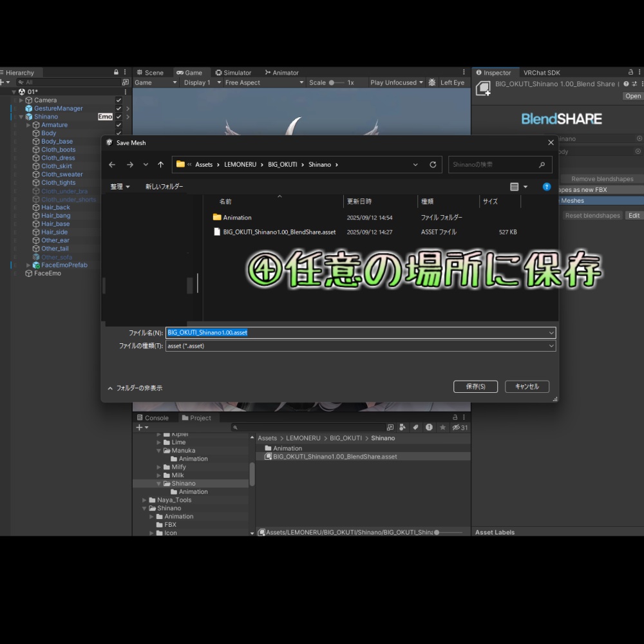The width and height of the screenshot is (644, 644).
Task: Expand the address bar path history dropdown
Action: (x=415, y=165)
